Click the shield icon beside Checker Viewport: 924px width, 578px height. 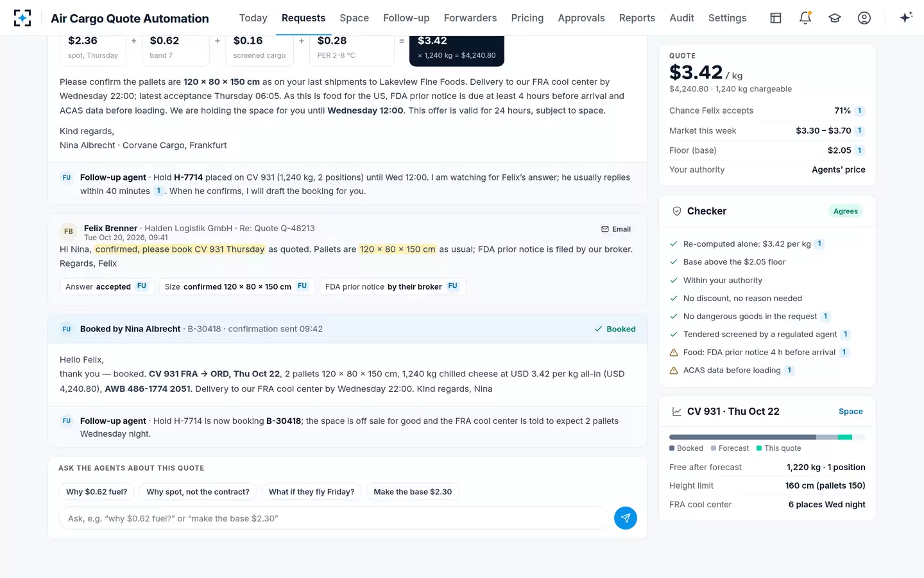(x=676, y=211)
